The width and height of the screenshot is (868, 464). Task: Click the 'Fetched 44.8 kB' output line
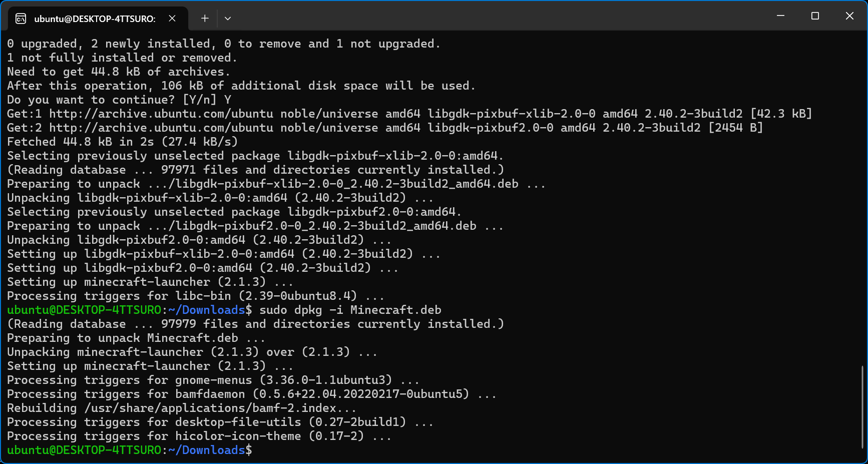click(122, 142)
